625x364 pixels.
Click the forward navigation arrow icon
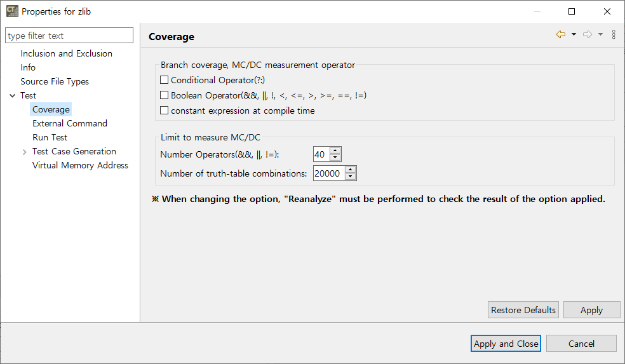[588, 35]
